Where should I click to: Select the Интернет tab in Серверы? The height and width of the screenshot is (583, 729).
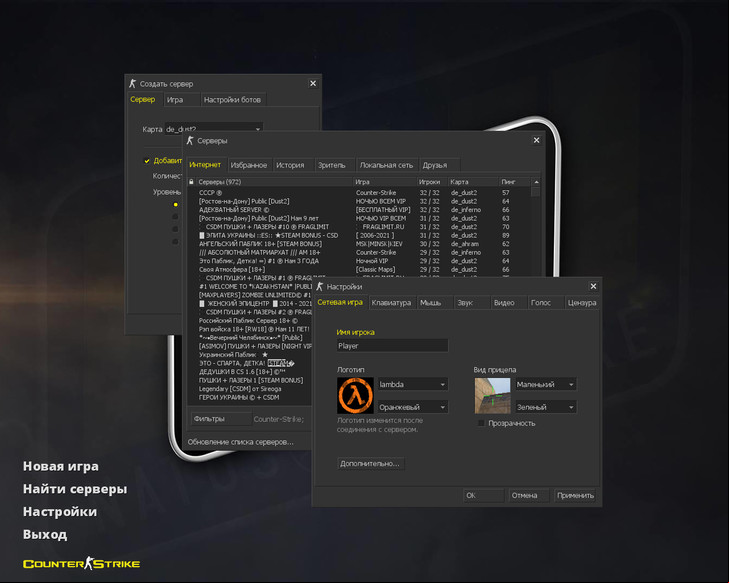click(205, 165)
